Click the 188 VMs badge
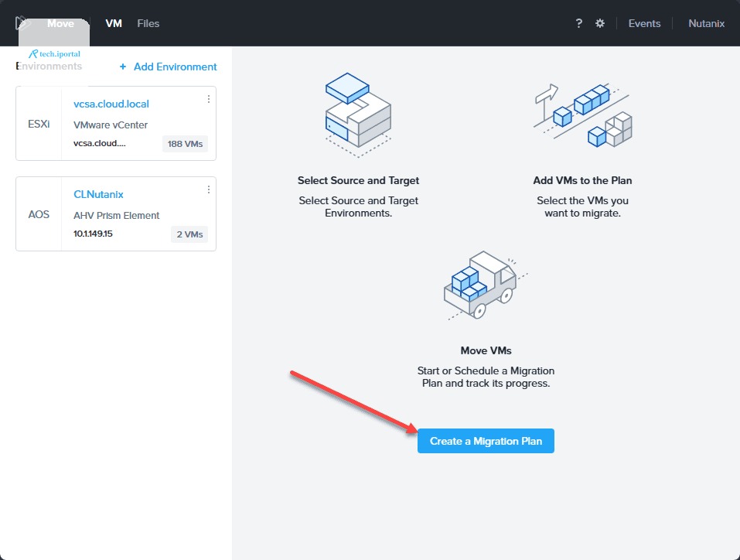The image size is (740, 560). click(x=185, y=144)
